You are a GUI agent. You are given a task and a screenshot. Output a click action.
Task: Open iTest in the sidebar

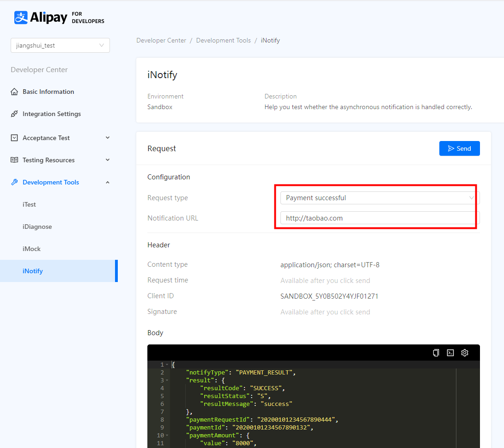coord(29,204)
